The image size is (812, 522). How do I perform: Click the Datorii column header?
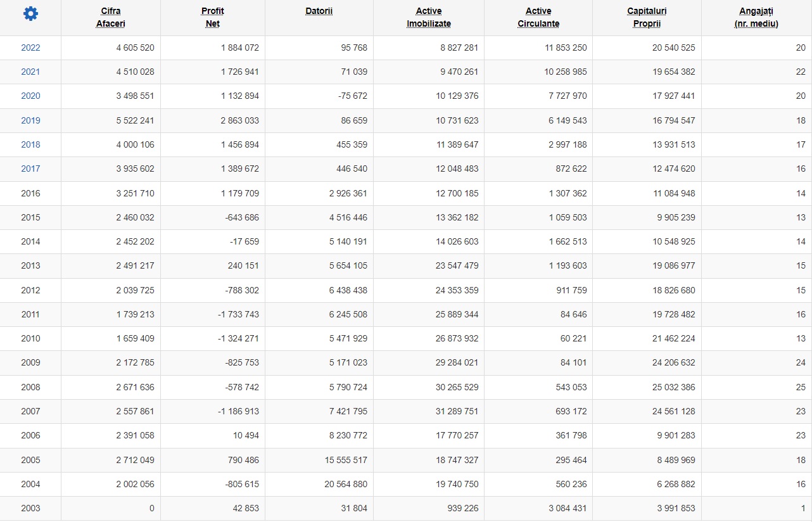[319, 11]
